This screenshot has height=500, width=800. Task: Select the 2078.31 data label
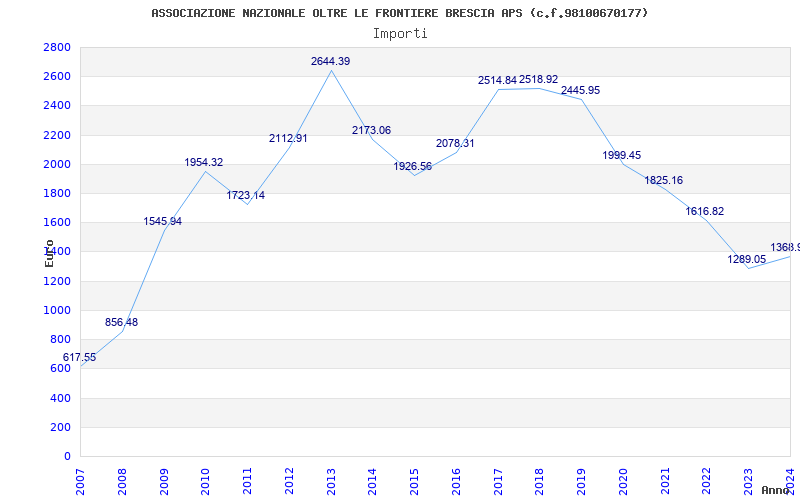455,143
